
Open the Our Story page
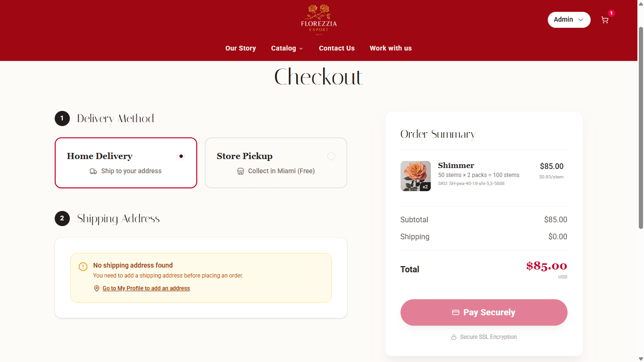tap(241, 48)
